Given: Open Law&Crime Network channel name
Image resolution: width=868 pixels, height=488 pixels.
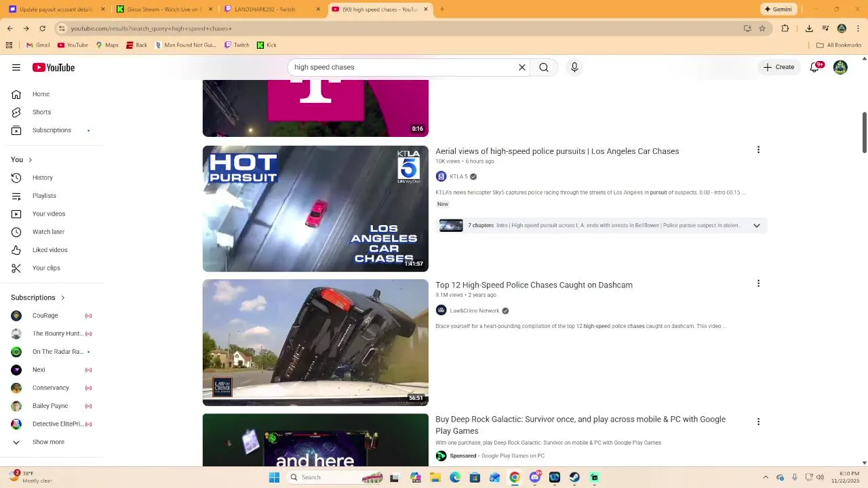Looking at the screenshot, I should pos(474,310).
